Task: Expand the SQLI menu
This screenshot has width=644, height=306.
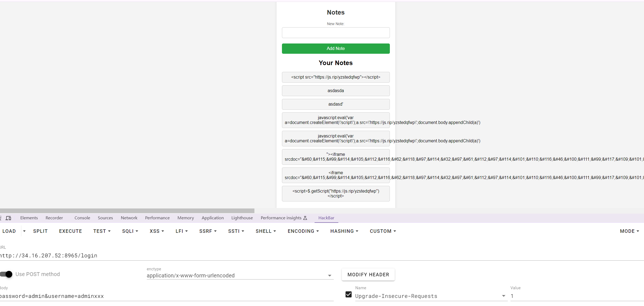Action: pyautogui.click(x=130, y=231)
